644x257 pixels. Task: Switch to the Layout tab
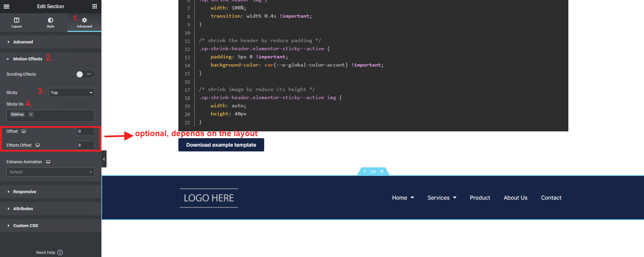click(17, 23)
